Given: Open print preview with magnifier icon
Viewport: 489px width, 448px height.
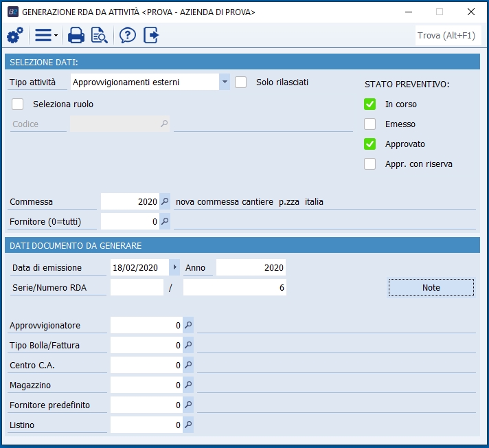Looking at the screenshot, I should (x=100, y=36).
